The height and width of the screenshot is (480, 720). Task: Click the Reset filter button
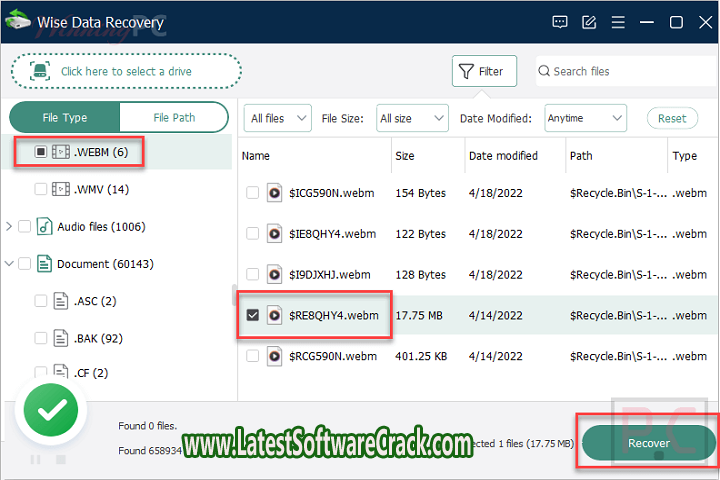click(672, 118)
